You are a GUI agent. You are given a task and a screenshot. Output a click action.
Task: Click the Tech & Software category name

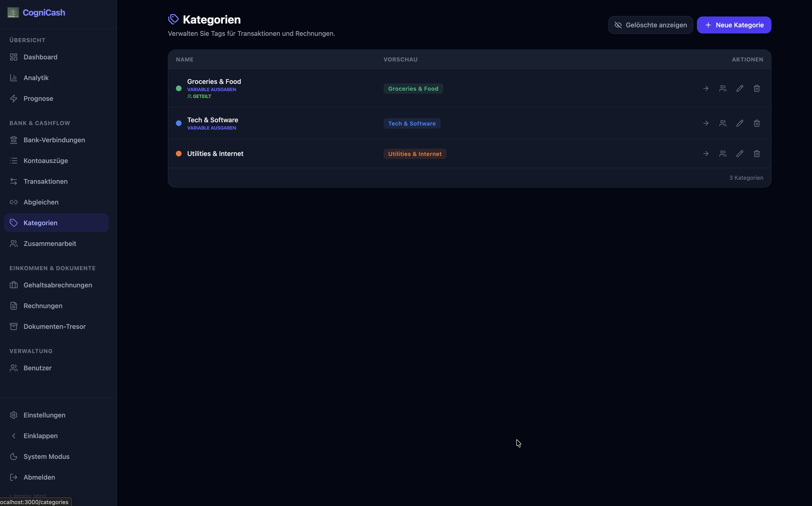click(x=213, y=120)
